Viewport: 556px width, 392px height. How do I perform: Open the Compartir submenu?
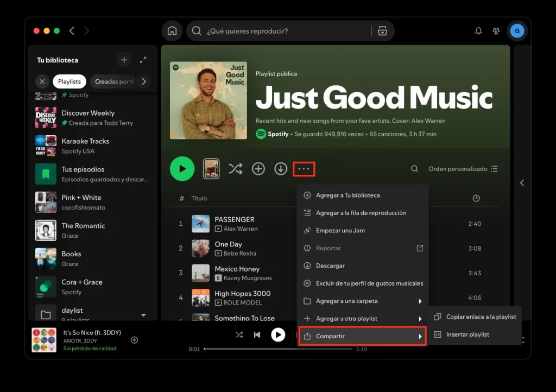coord(362,336)
